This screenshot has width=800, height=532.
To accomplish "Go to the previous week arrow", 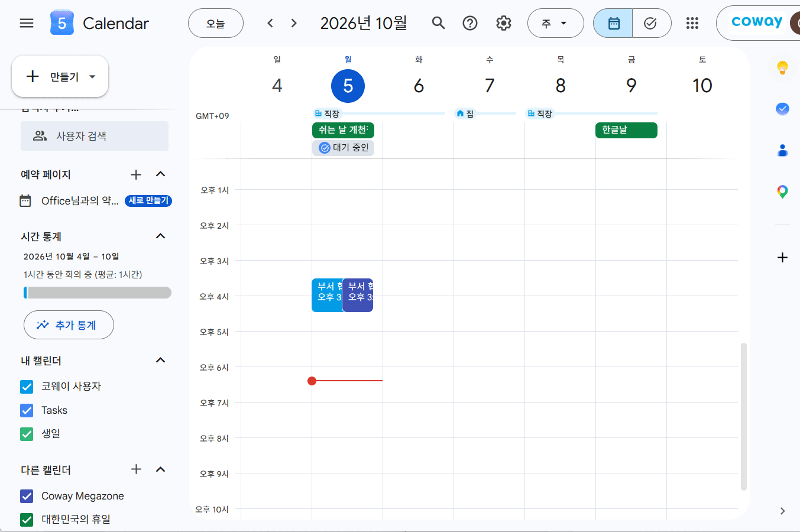I will tap(270, 23).
